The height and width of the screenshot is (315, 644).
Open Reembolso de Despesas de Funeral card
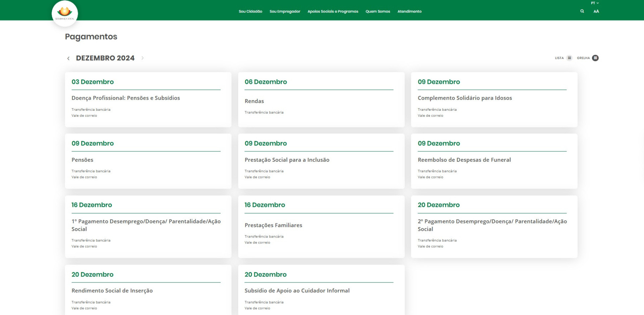[494, 161]
